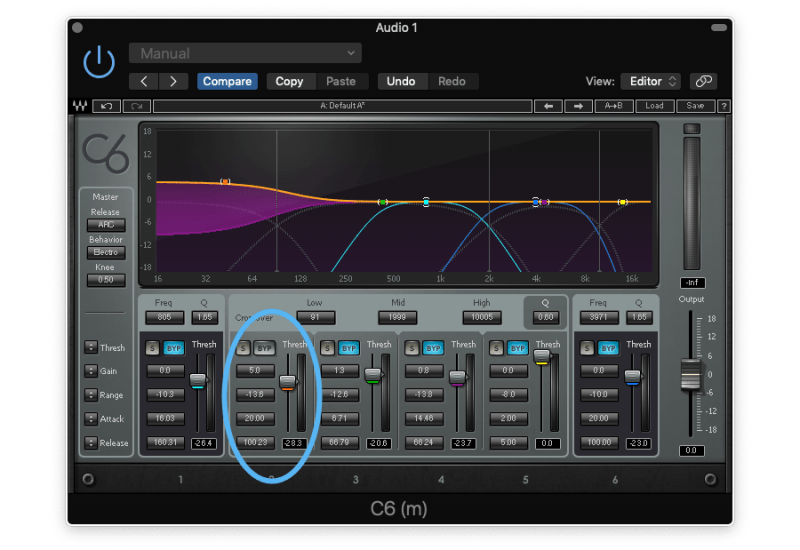Viewport: 800px width, 550px height.
Task: Click band 6 Freq field 3971
Action: click(599, 317)
